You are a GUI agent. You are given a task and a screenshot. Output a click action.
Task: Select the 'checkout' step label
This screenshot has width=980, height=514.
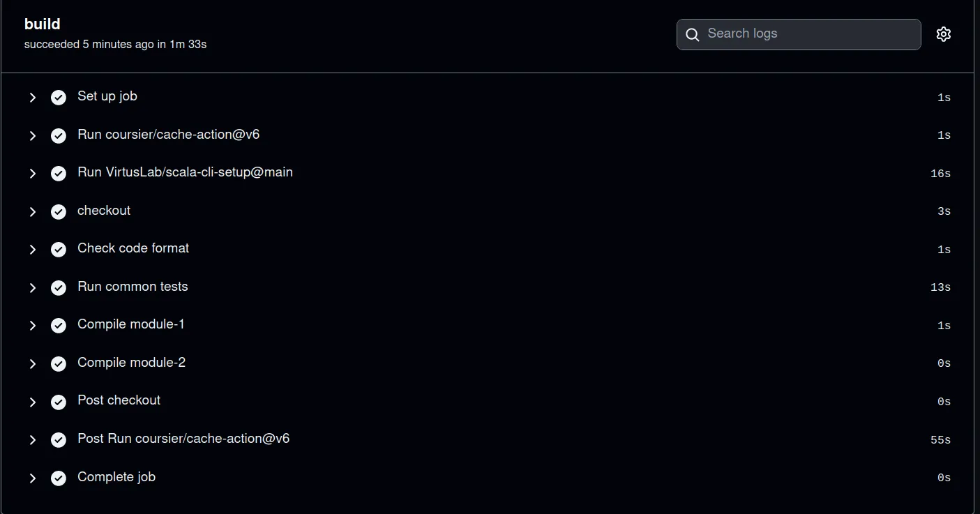pyautogui.click(x=104, y=211)
